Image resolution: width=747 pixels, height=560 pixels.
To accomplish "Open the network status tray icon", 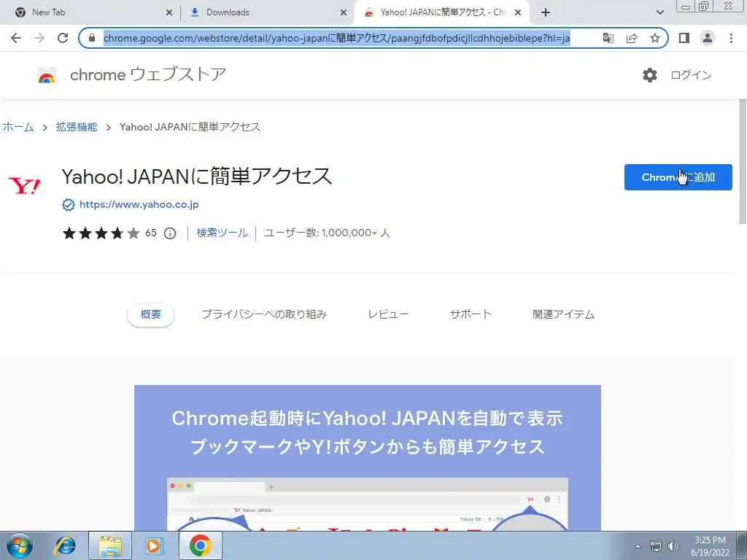I will click(x=656, y=546).
